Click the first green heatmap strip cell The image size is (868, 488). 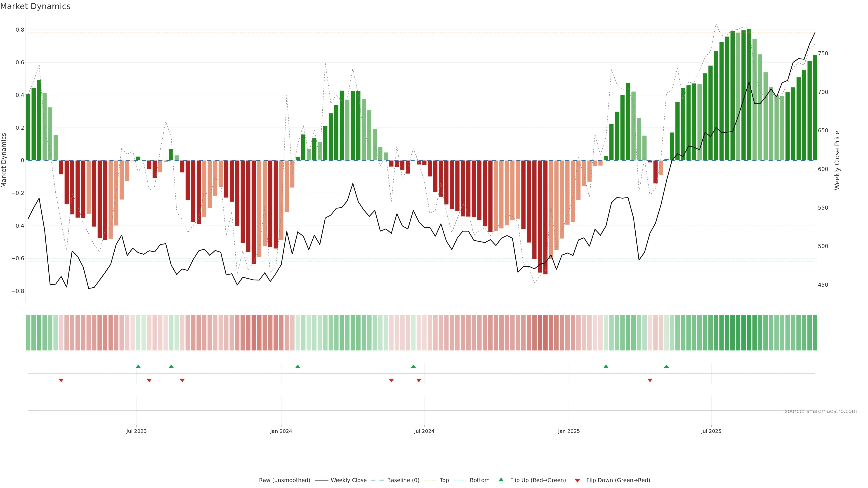[28, 333]
